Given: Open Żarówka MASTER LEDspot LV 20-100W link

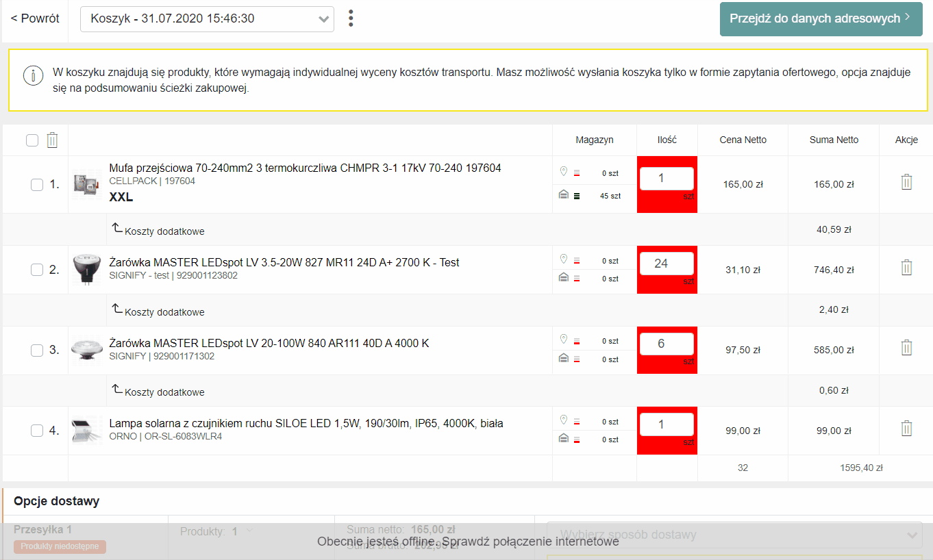Looking at the screenshot, I should tap(269, 343).
